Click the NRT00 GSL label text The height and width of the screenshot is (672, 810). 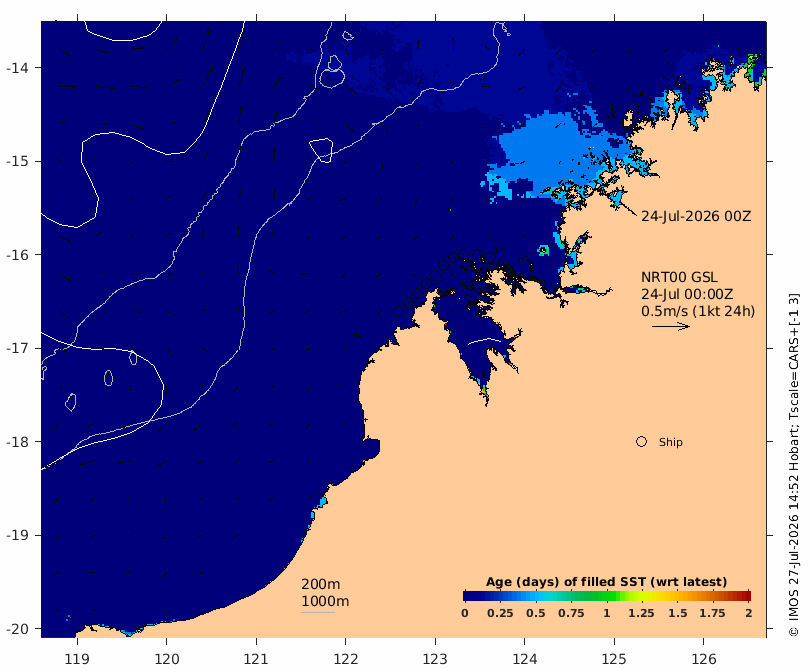pos(679,277)
